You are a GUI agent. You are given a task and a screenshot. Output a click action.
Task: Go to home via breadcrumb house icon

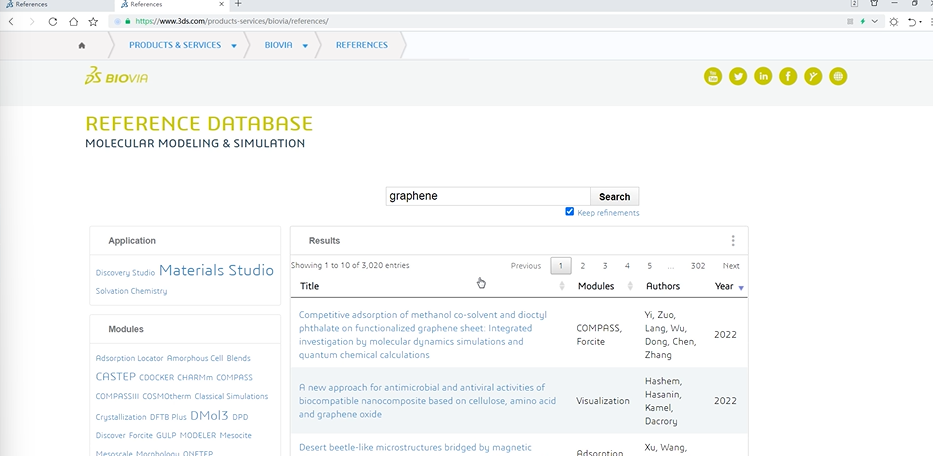point(82,45)
